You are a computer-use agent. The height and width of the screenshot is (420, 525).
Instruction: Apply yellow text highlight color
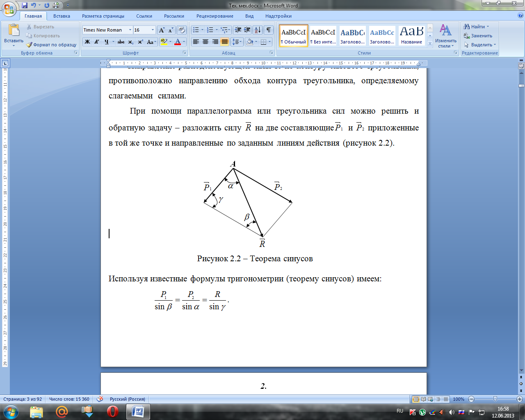click(164, 42)
